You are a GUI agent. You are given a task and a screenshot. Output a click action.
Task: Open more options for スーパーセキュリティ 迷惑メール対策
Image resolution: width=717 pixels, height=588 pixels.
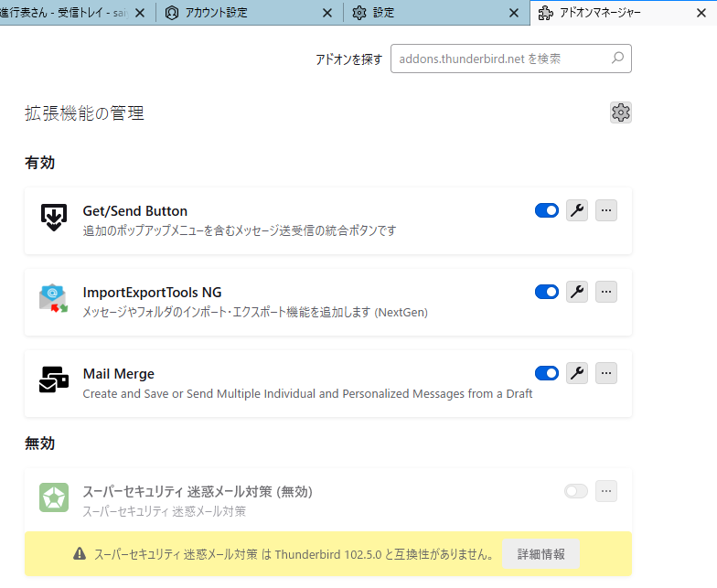[x=606, y=491]
